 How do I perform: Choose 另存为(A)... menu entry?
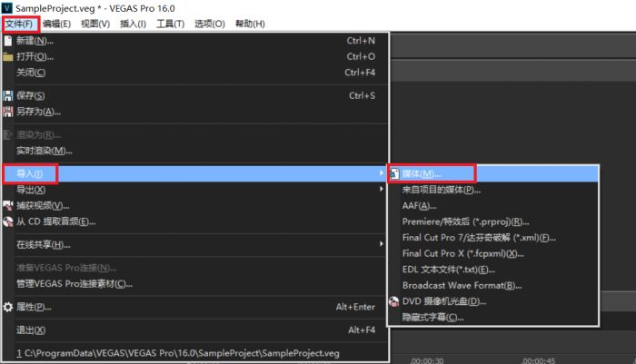point(195,112)
